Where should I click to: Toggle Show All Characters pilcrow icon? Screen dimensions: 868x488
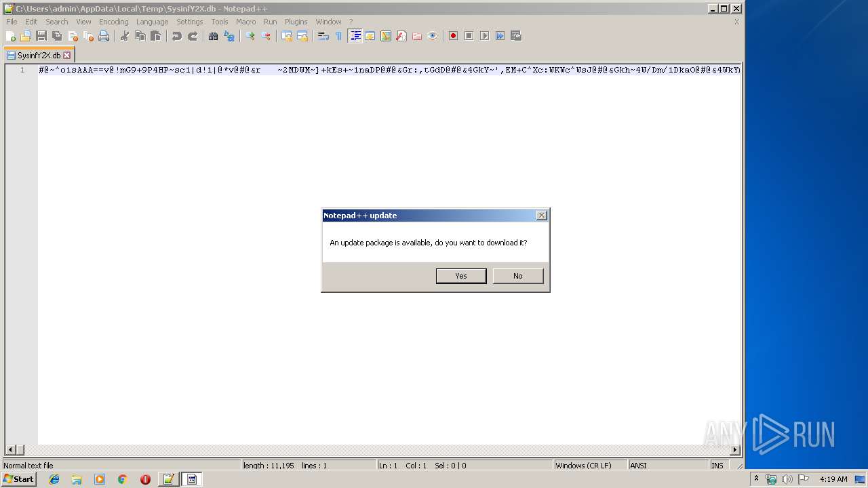tap(339, 36)
